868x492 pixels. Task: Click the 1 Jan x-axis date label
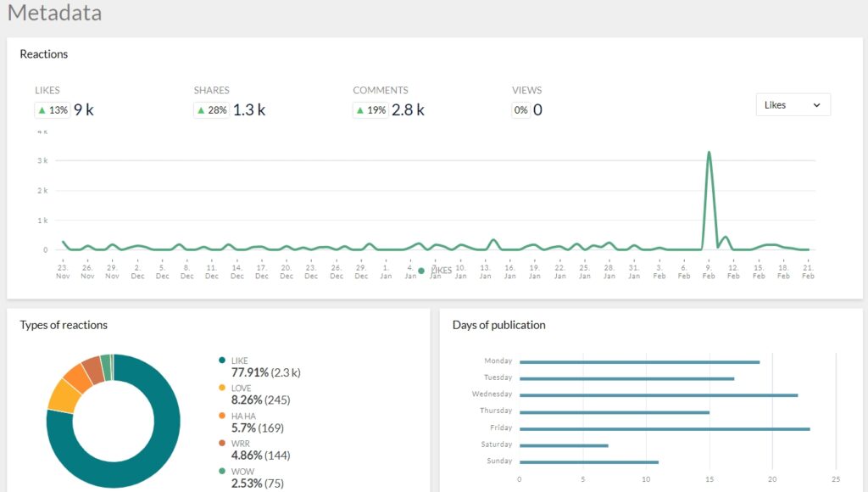[x=386, y=271]
